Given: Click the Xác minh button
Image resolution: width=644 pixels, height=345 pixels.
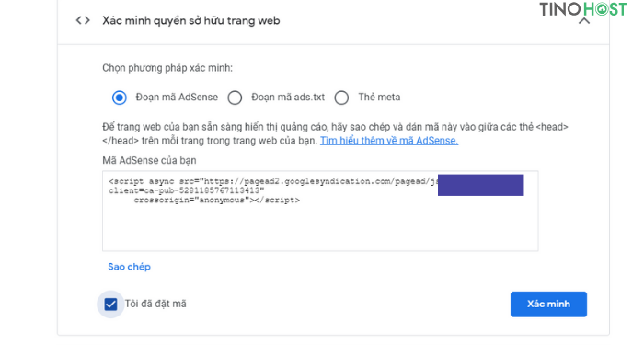Looking at the screenshot, I should click(x=548, y=305).
